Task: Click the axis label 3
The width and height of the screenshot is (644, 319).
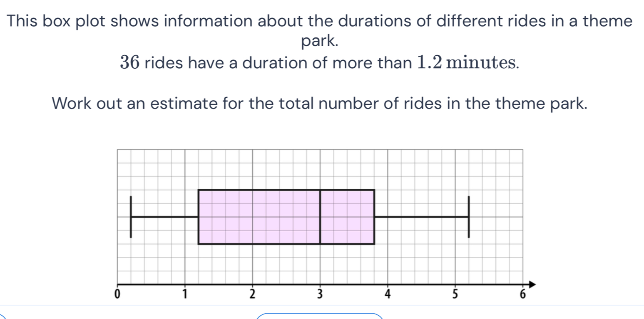Action: pos(320,294)
